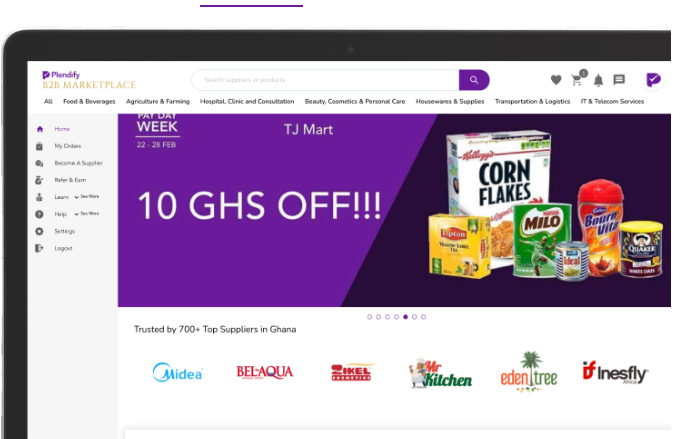Open the notifications bell icon
Viewport: 683px width, 439px height.
pyautogui.click(x=598, y=81)
